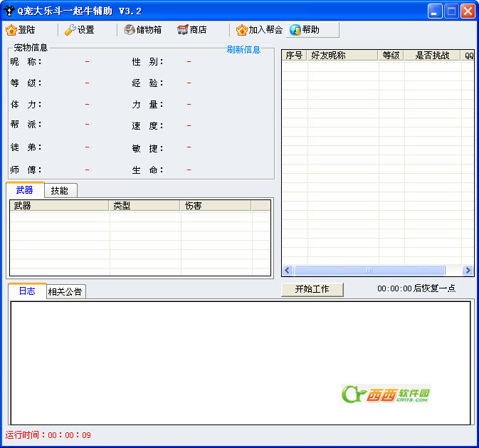Sort by 序号 column header

click(295, 56)
